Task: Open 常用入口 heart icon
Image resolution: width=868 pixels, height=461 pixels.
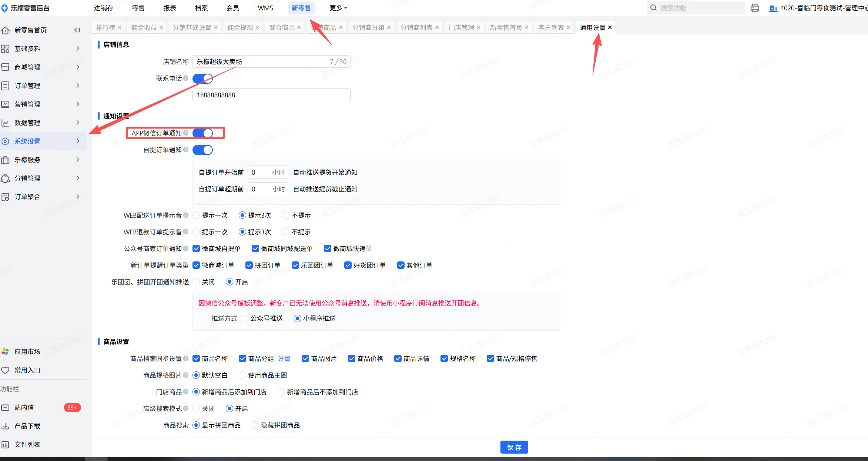Action: tap(5, 370)
